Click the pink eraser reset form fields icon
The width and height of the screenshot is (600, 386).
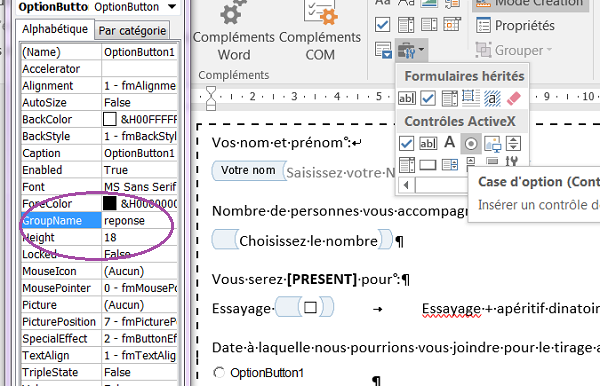pyautogui.click(x=514, y=98)
